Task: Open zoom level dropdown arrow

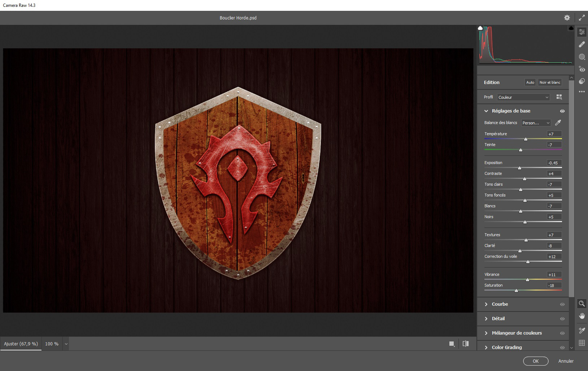Action: pos(66,344)
